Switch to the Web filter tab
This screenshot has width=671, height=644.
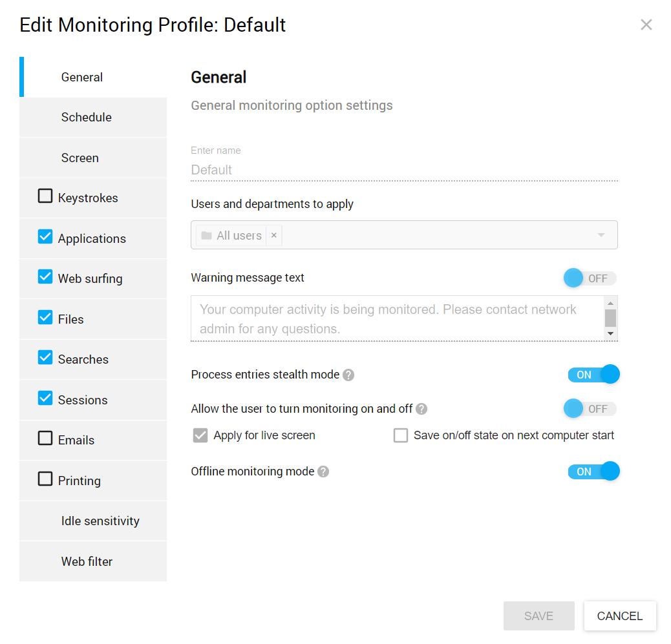[x=87, y=561]
